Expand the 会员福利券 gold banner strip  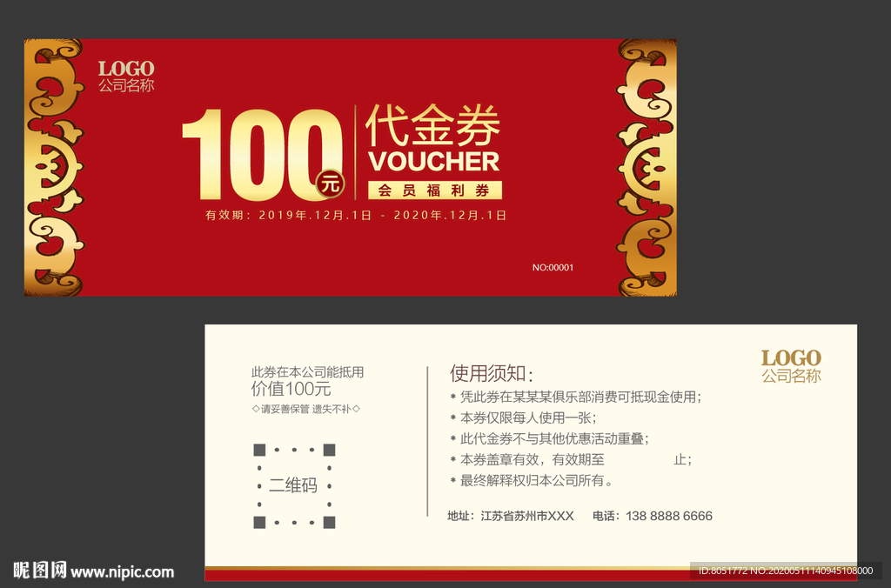435,190
